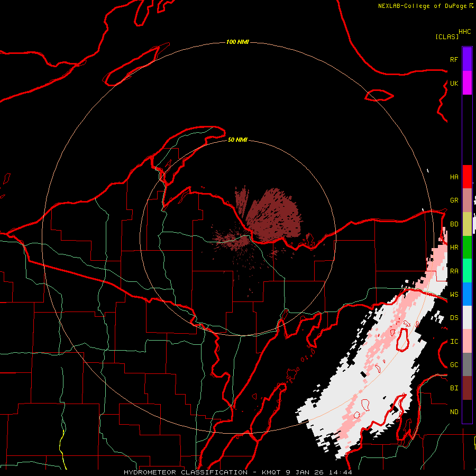Click the RA light-green legend swatch

(x=467, y=271)
